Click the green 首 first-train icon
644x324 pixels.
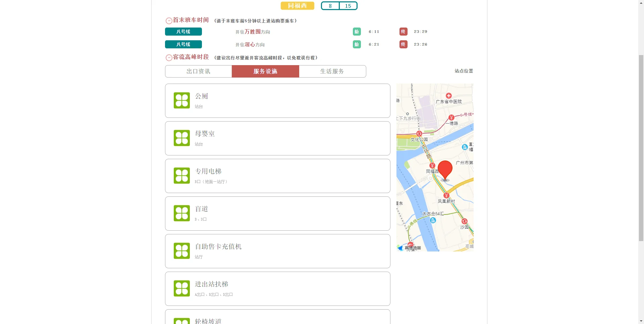tap(357, 32)
